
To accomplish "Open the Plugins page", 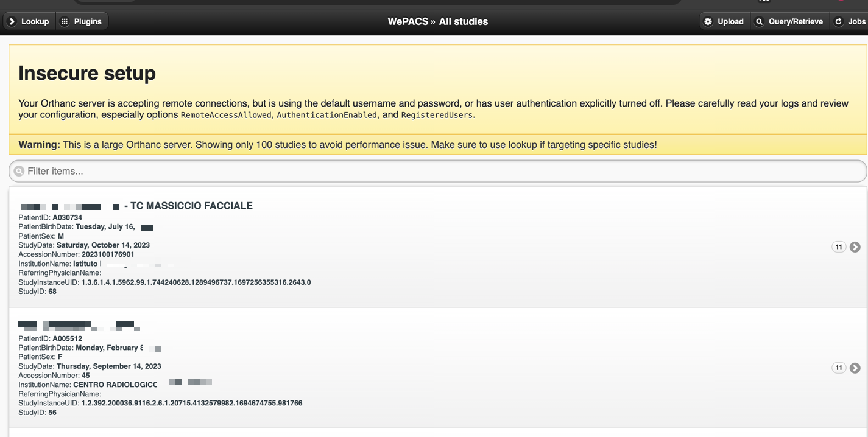I will click(82, 21).
